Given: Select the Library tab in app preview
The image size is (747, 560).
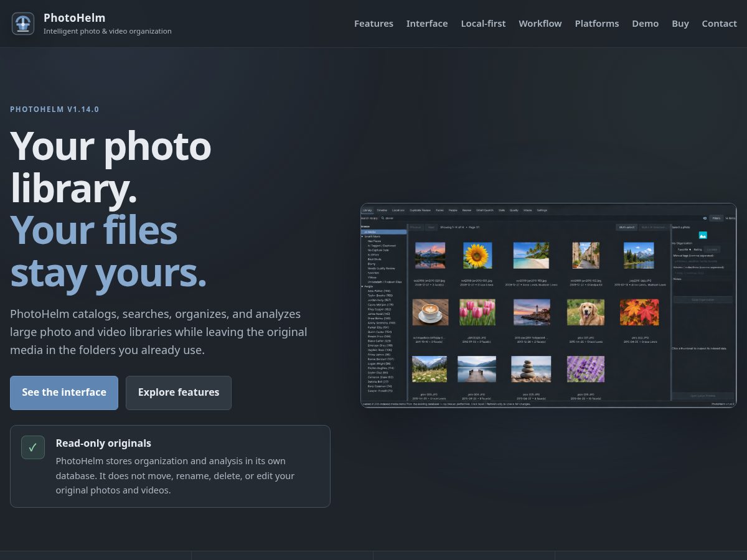Looking at the screenshot, I should [367, 210].
